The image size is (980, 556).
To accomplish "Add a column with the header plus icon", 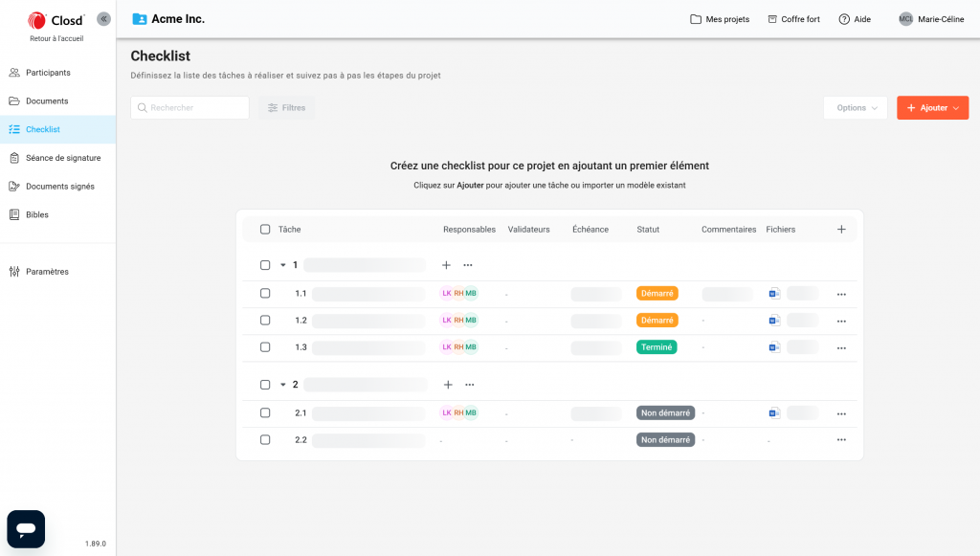I will (841, 230).
